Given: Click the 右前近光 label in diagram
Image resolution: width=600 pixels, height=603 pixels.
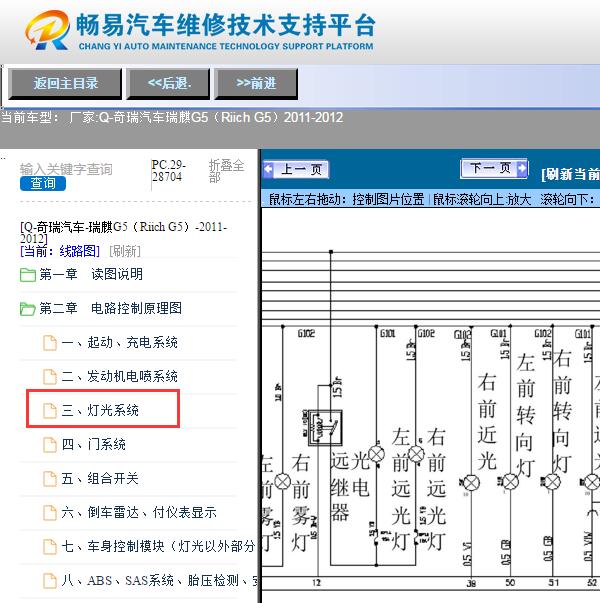Looking at the screenshot, I should tap(487, 421).
